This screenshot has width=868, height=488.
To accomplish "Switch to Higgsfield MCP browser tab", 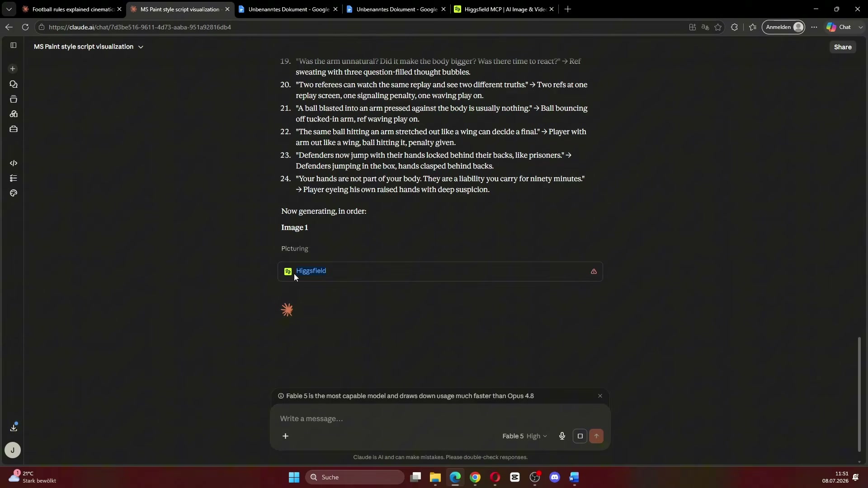I will pyautogui.click(x=505, y=9).
